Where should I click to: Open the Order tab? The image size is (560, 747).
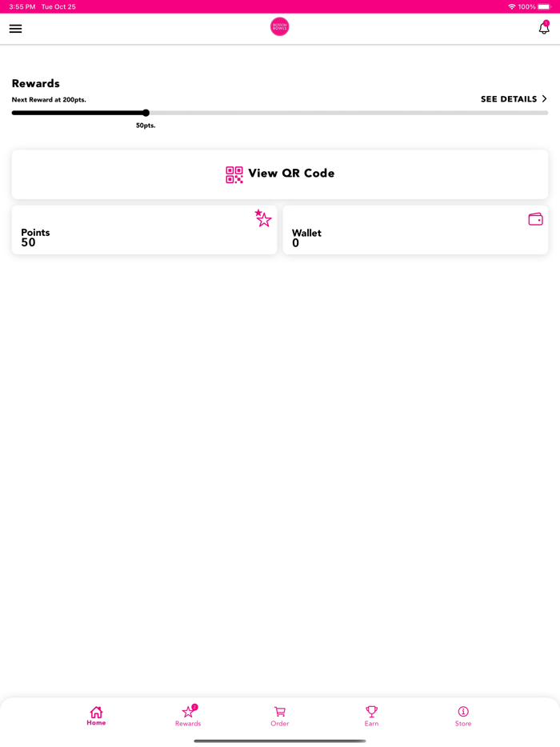point(280,715)
